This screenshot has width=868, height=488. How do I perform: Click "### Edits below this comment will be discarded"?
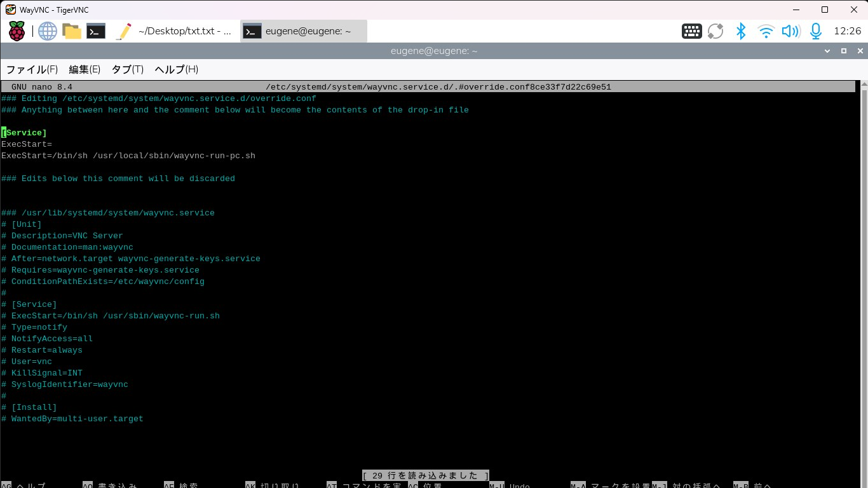[x=118, y=179]
